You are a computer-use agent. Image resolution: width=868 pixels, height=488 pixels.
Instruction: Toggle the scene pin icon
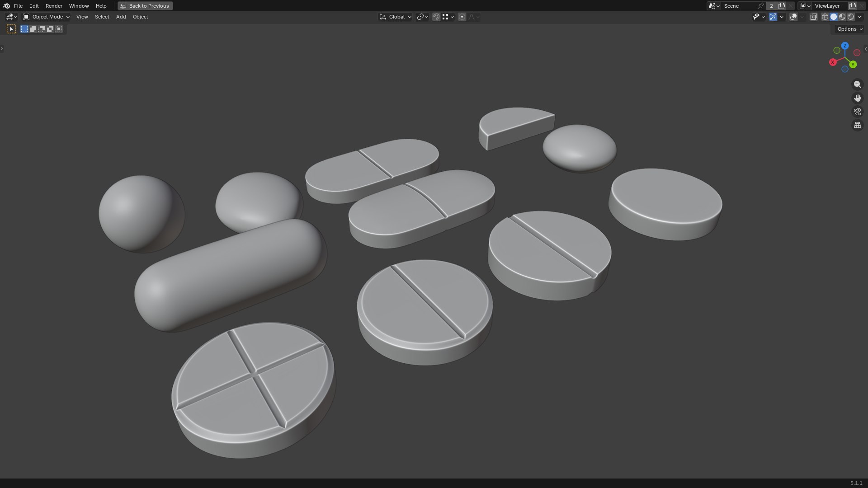(761, 6)
